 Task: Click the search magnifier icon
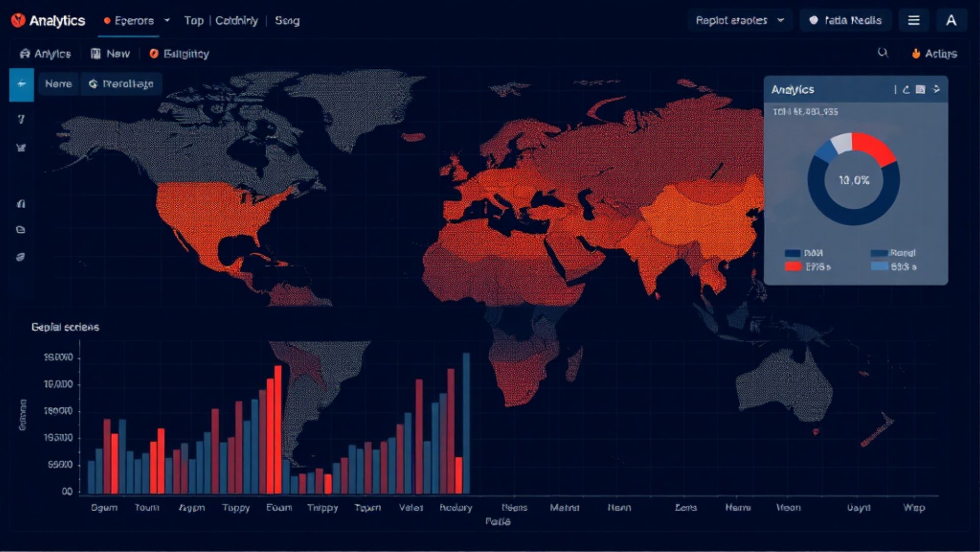(x=883, y=53)
